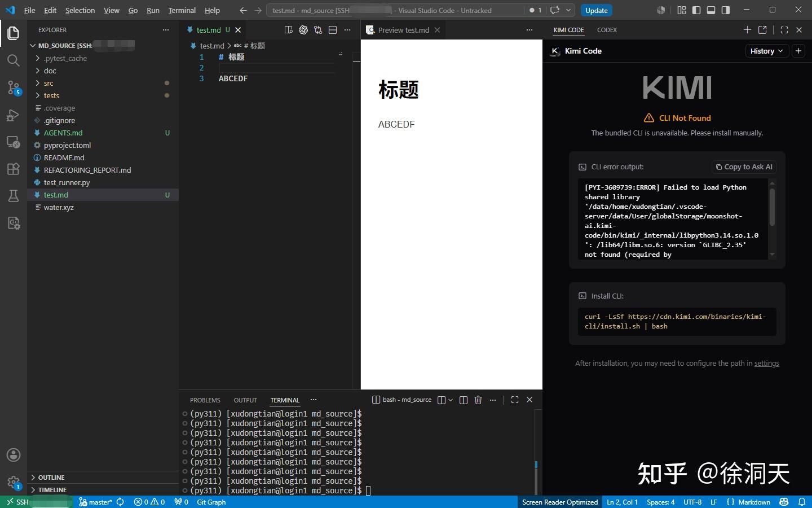This screenshot has width=812, height=508.
Task: Synchronize changes icon next to master
Action: 120,502
